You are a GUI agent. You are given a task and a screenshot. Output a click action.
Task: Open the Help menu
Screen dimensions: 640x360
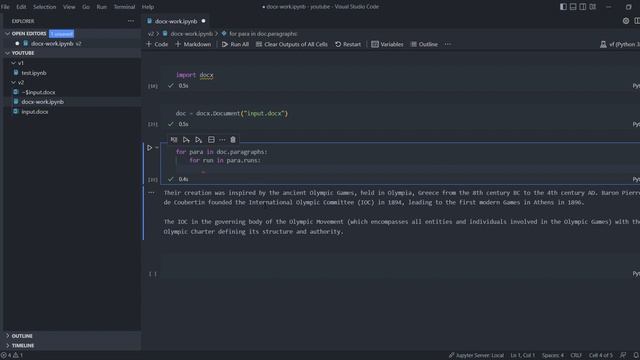coord(148,7)
